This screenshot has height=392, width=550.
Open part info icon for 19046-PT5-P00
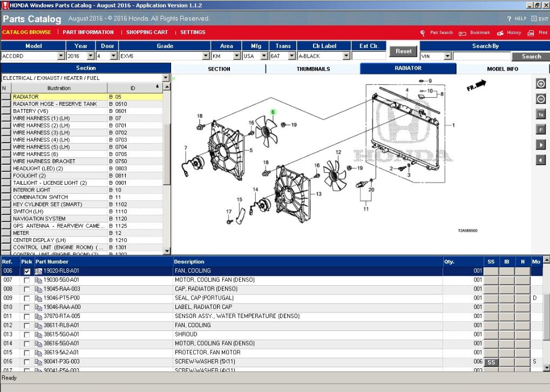(x=38, y=299)
